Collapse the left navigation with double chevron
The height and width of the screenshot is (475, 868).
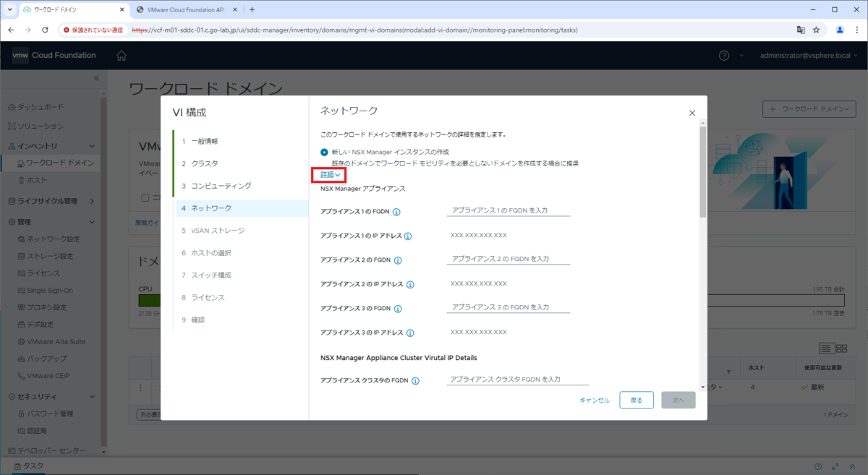click(97, 77)
